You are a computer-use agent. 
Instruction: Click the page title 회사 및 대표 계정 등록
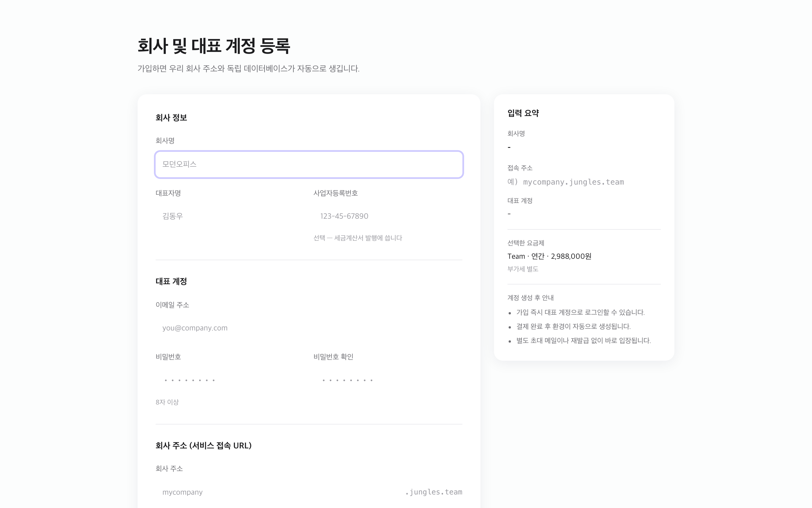click(x=214, y=46)
